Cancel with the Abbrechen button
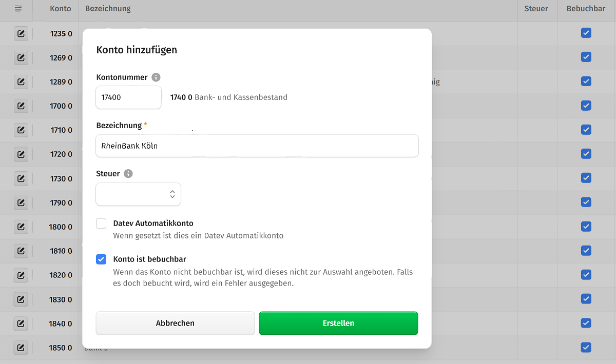 click(175, 323)
